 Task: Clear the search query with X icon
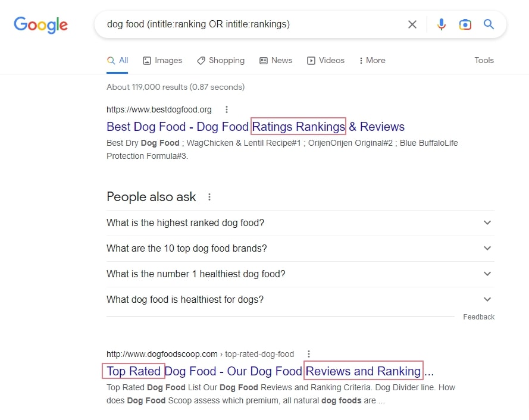412,24
